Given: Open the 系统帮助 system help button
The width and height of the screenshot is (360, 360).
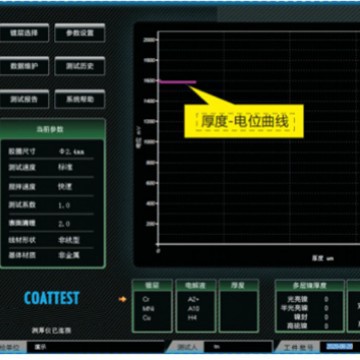Looking at the screenshot, I should point(80,99).
